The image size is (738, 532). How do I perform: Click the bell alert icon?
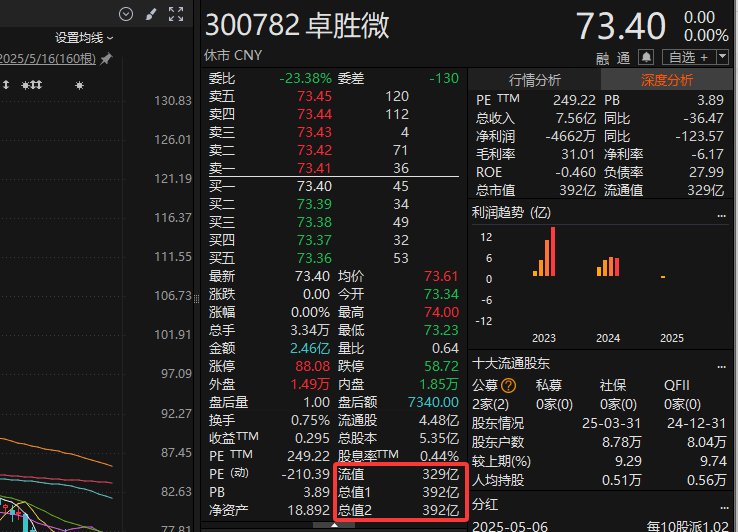[646, 57]
